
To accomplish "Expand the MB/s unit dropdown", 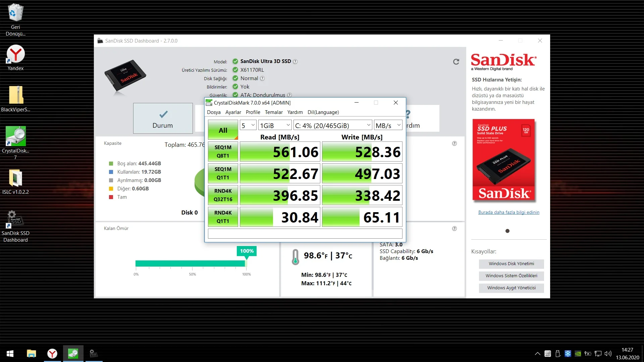I will 388,125.
